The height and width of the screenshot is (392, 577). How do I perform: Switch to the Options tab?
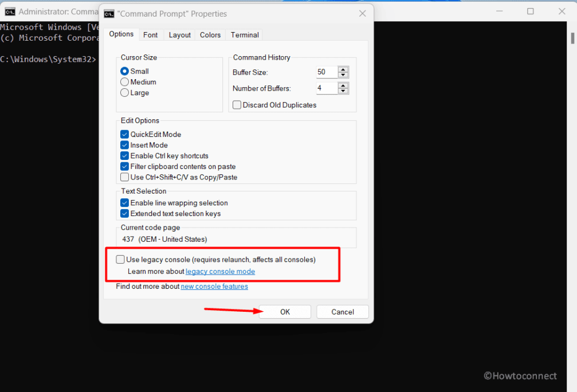pyautogui.click(x=121, y=34)
